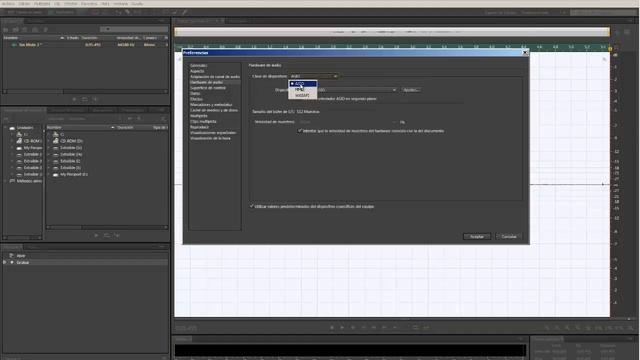Click the loop icon below Media Browser list

click(107, 236)
